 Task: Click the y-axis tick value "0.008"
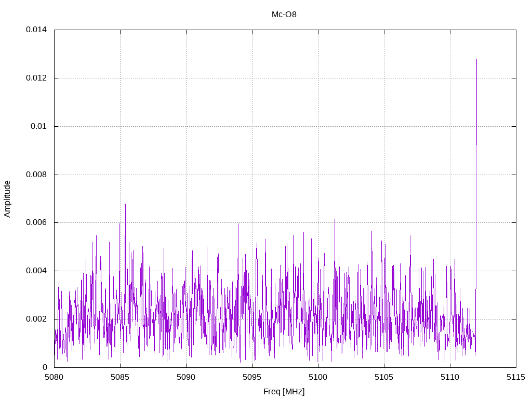[36, 175]
